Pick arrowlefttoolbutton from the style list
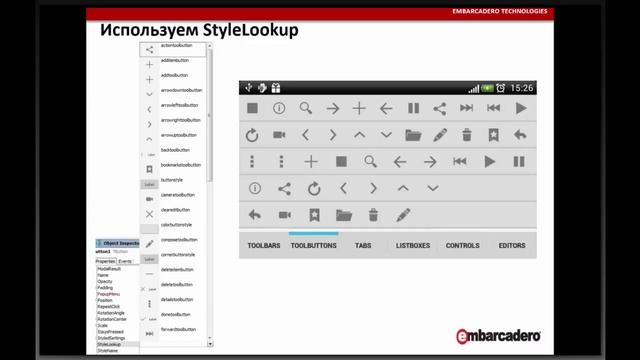 pos(173,109)
